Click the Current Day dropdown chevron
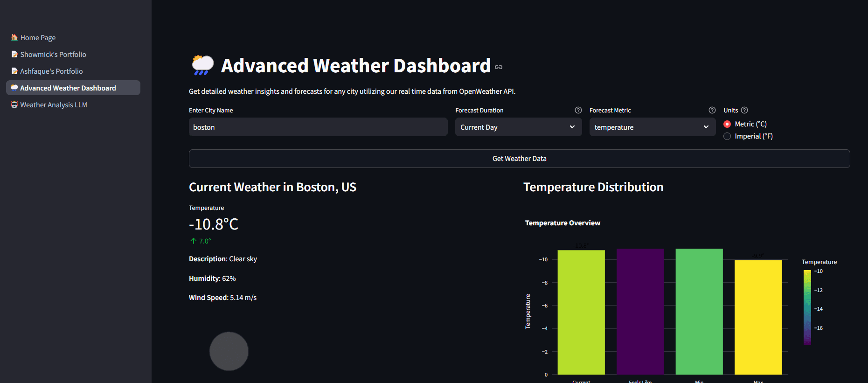This screenshot has width=868, height=383. [x=572, y=127]
